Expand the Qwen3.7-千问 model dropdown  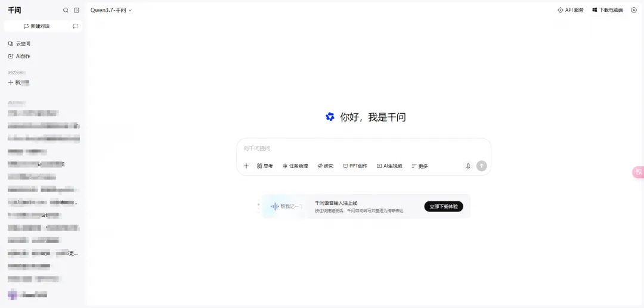(112, 10)
